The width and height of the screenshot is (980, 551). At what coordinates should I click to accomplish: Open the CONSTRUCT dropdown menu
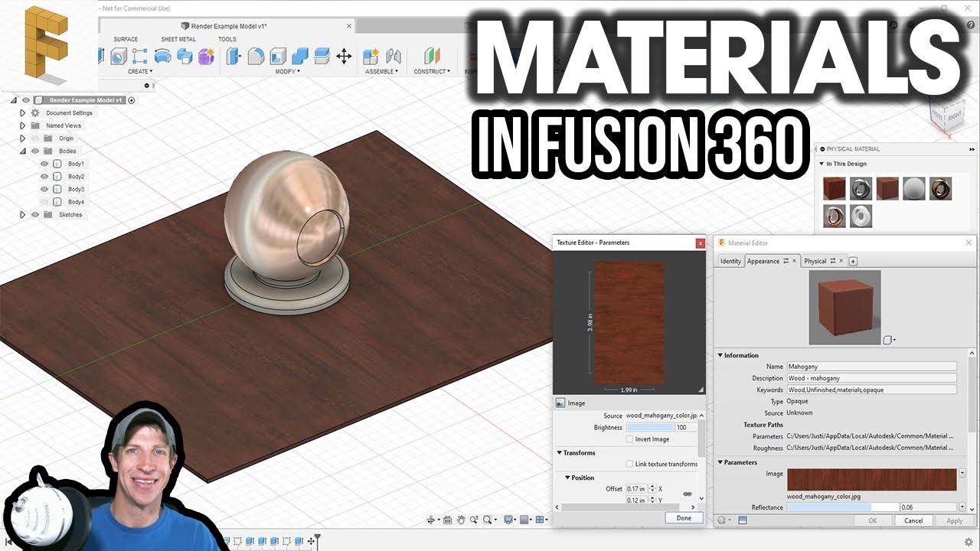pos(432,71)
